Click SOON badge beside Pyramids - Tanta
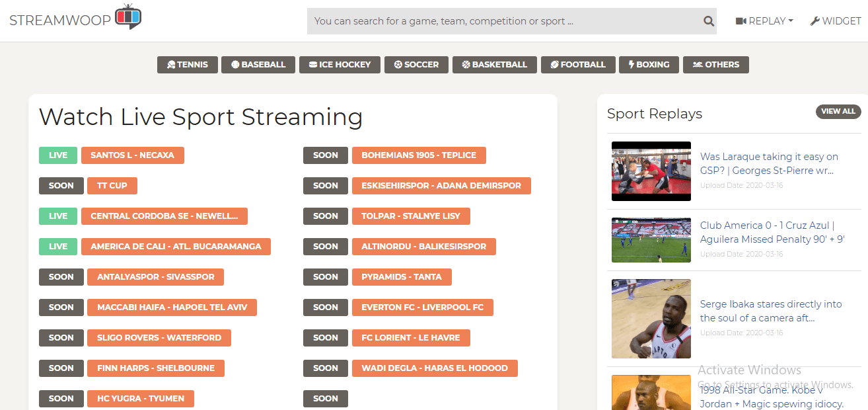The height and width of the screenshot is (410, 868). point(326,277)
